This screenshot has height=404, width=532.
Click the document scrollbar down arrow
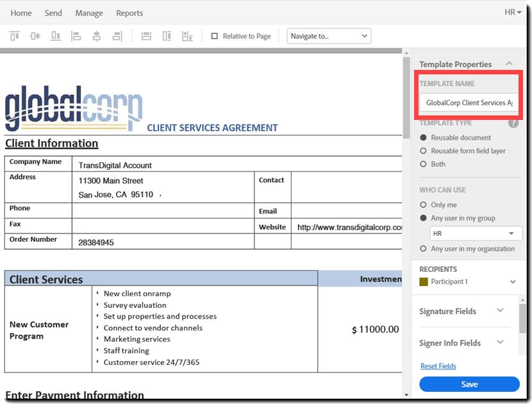[406, 395]
